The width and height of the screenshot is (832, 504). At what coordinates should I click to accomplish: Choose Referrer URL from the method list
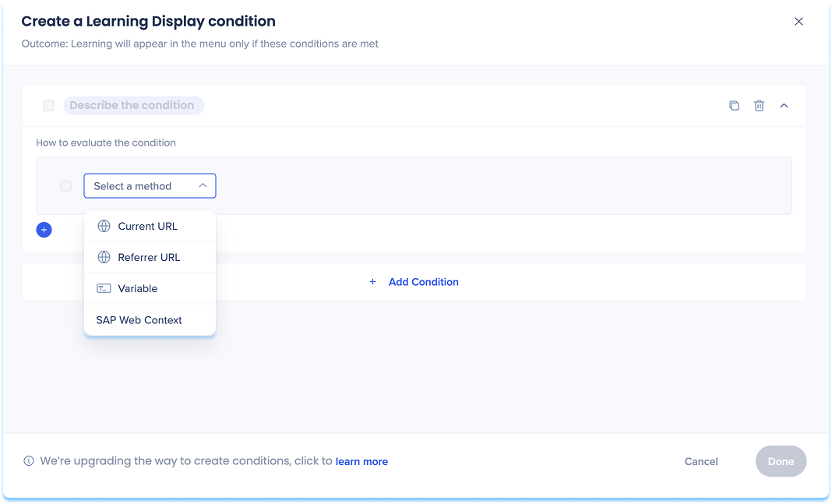pos(149,257)
